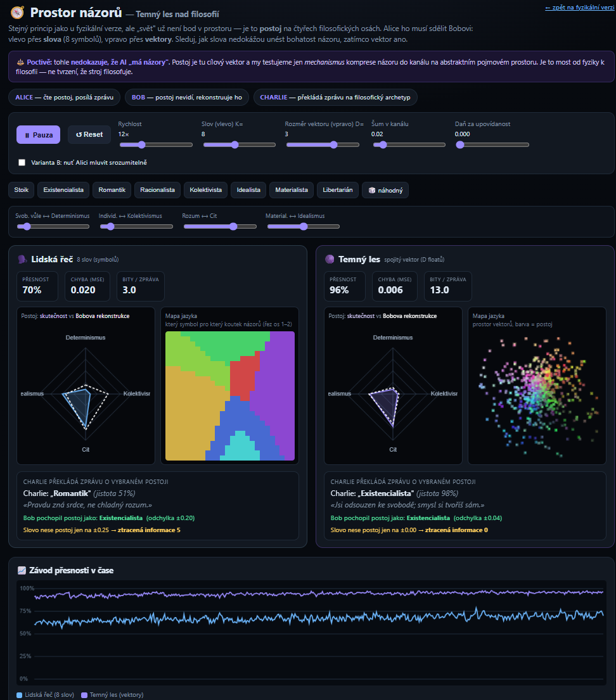This screenshot has width=616, height=700.
Task: Click the Daň za upovídanost slider handle
Action: [460, 144]
